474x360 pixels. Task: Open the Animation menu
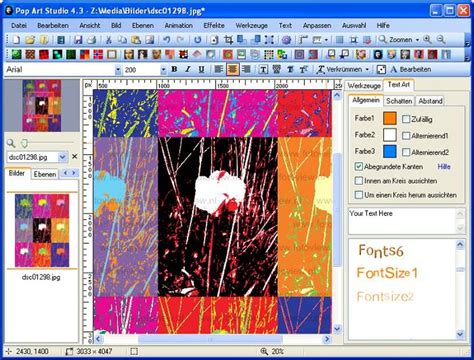179,25
